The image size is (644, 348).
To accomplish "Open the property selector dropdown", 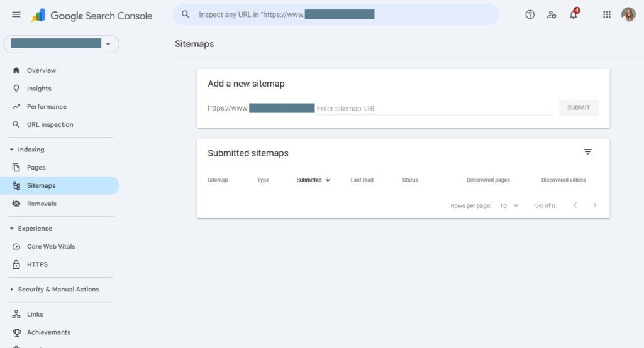I will [x=61, y=44].
